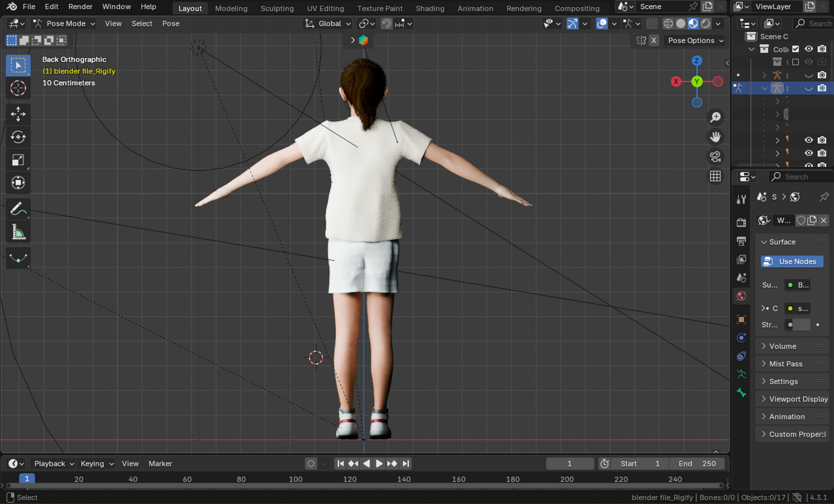
Task: Activate the combined Transform tool
Action: pyautogui.click(x=18, y=183)
